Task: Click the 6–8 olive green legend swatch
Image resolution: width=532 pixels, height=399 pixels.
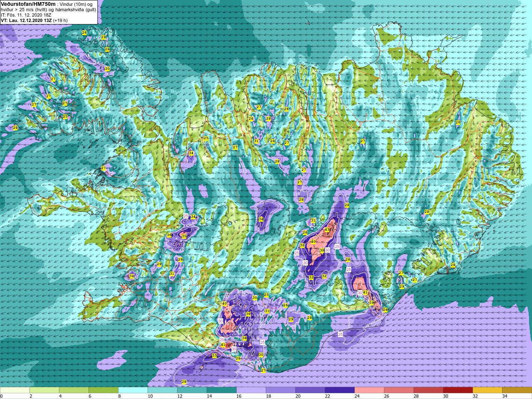Action: point(103,390)
